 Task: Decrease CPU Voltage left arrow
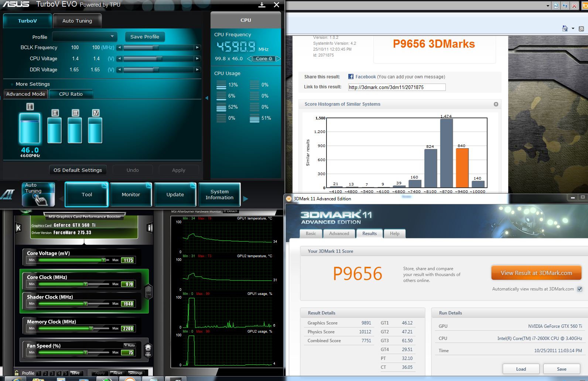[119, 58]
